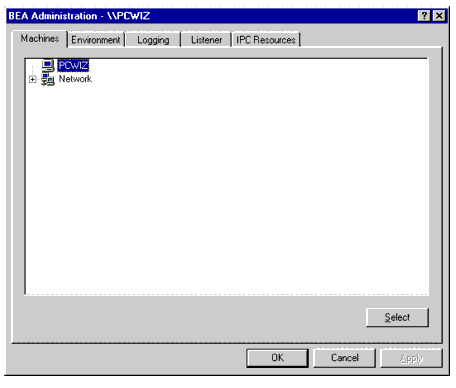Click the Network computers icon

pos(48,79)
